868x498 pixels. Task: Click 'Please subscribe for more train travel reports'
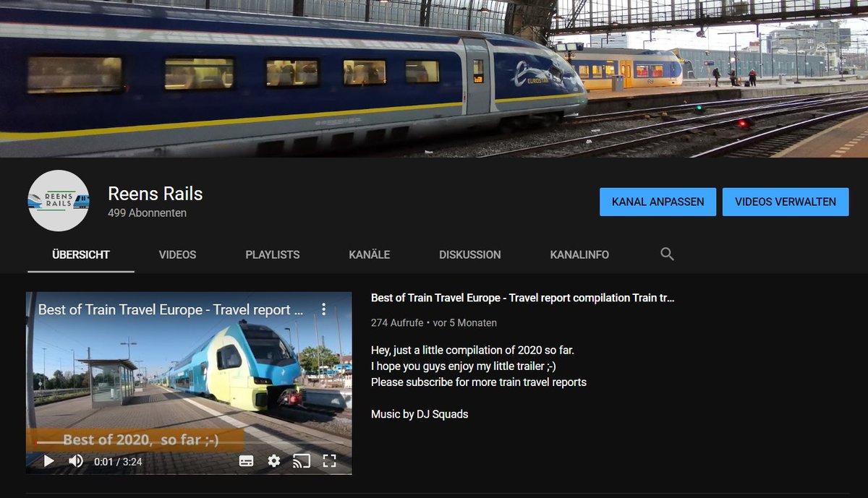(x=479, y=382)
